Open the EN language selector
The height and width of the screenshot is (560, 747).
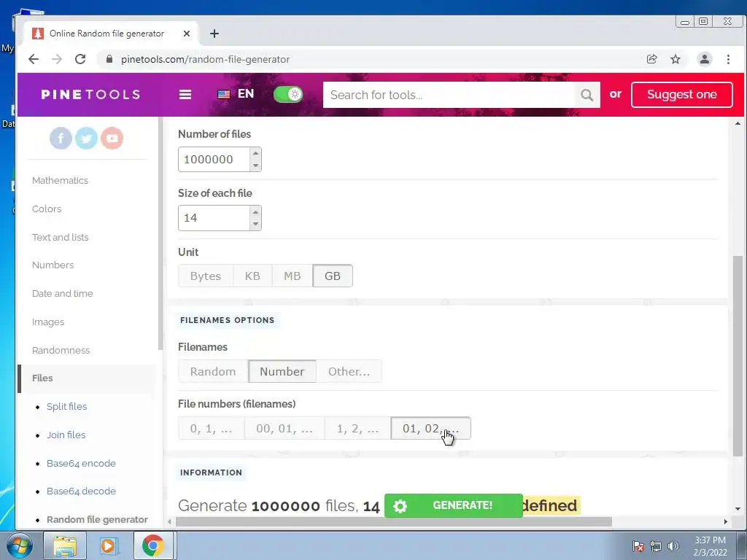[x=236, y=94]
